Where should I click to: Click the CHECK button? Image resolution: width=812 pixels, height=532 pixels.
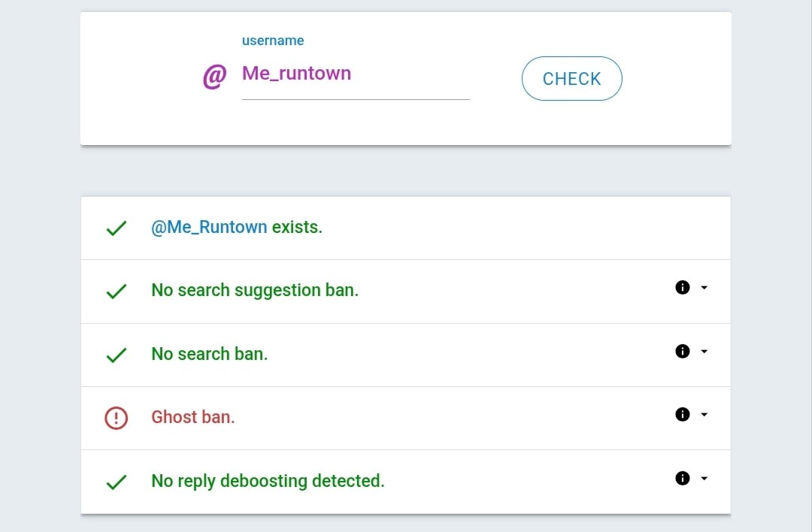click(571, 79)
